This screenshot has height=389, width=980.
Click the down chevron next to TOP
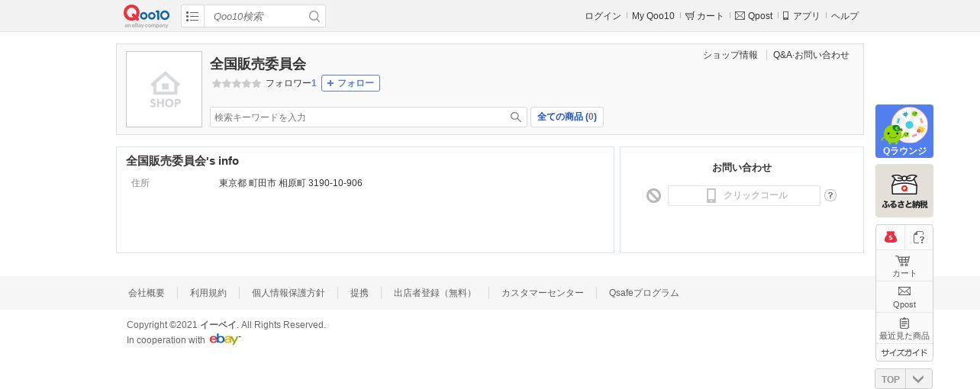tap(919, 379)
